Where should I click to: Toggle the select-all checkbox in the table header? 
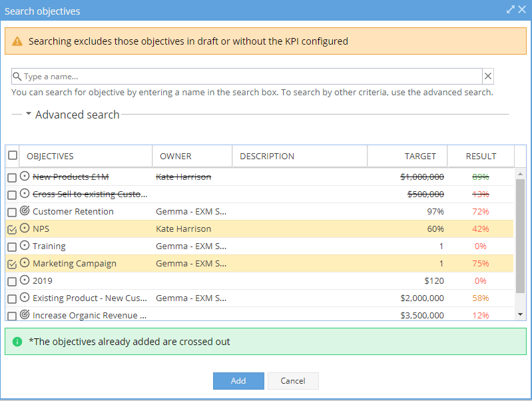pyautogui.click(x=13, y=155)
